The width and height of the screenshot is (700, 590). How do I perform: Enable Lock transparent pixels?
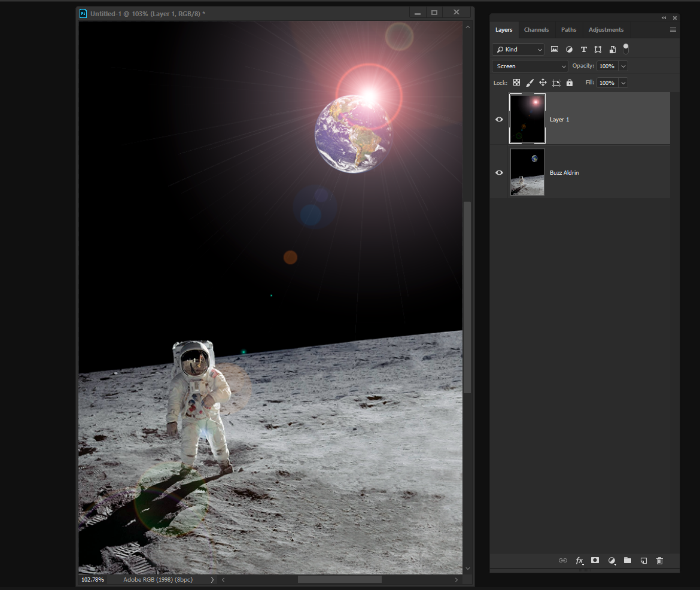(516, 83)
